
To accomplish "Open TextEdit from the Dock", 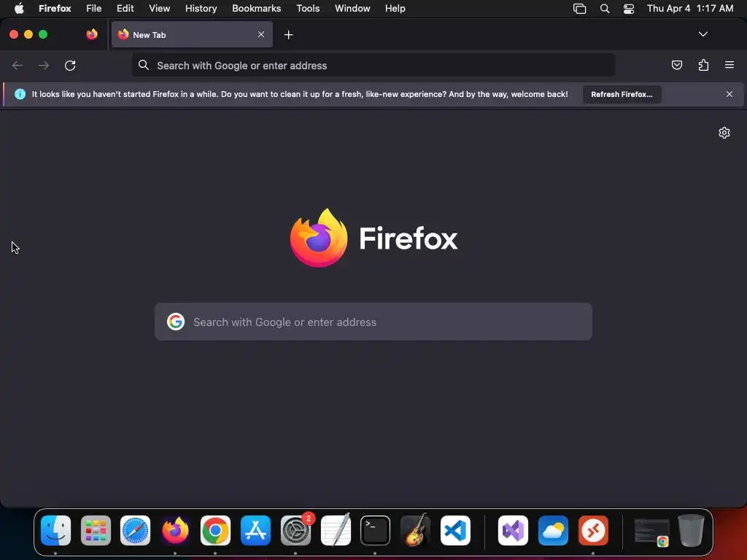I will click(336, 530).
